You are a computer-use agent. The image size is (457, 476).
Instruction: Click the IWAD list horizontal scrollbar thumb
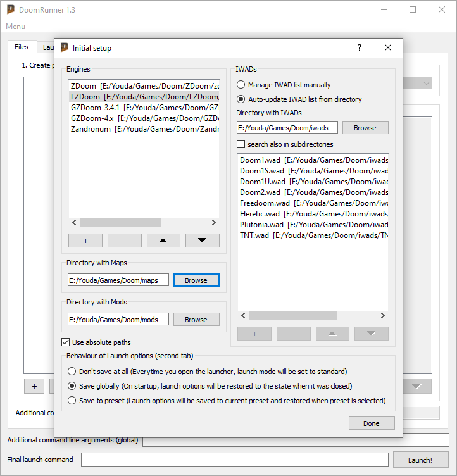click(292, 315)
